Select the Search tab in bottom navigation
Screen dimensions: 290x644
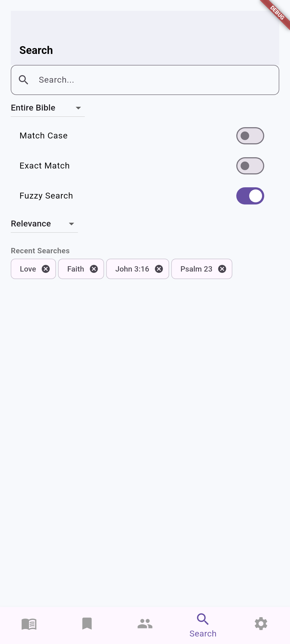point(203,624)
